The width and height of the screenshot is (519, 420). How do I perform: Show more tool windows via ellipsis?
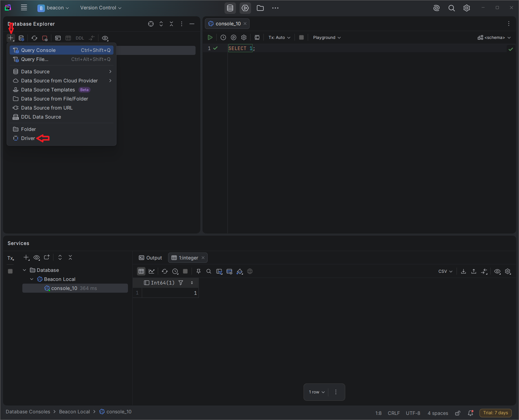275,8
